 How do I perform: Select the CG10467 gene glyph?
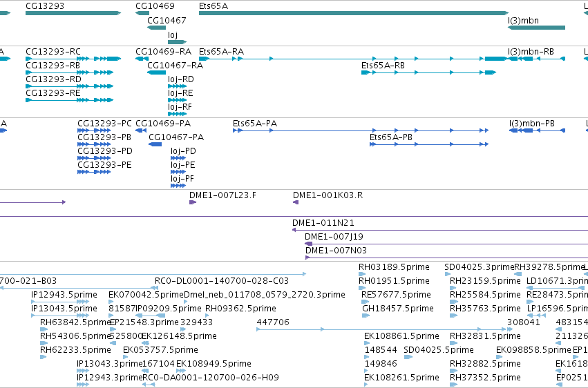click(x=156, y=28)
